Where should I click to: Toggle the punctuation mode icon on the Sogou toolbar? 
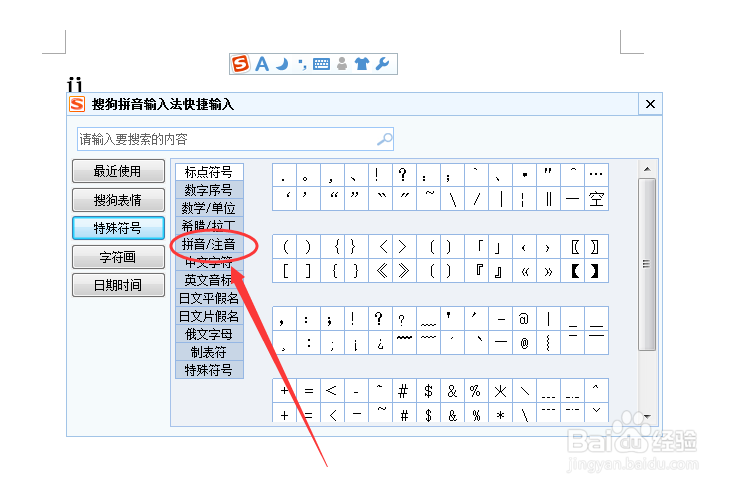302,64
